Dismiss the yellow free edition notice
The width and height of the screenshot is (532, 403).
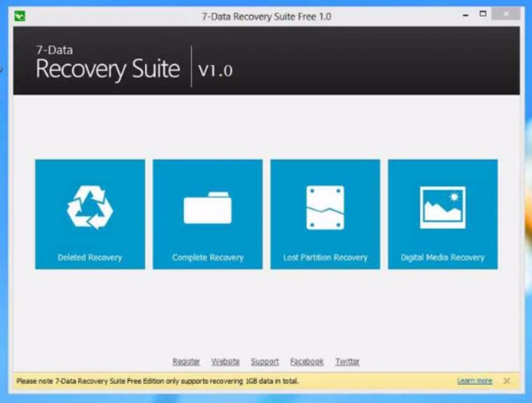point(507,381)
